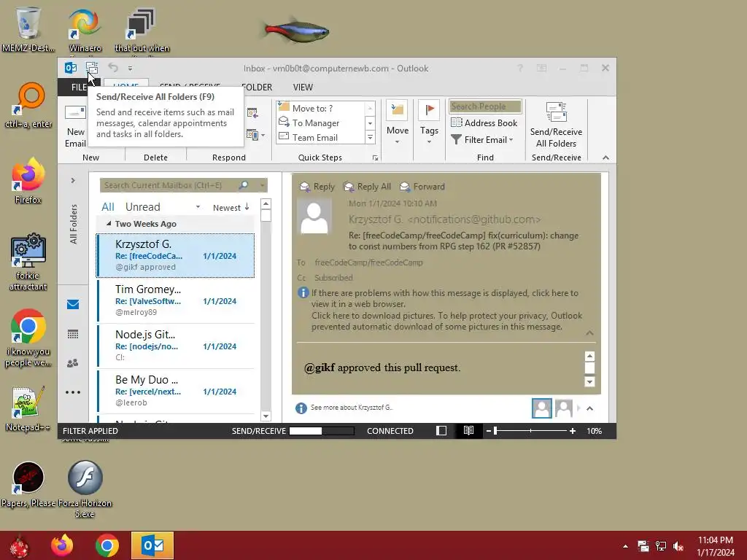
Task: Click Forward in reading pane
Action: pos(422,187)
